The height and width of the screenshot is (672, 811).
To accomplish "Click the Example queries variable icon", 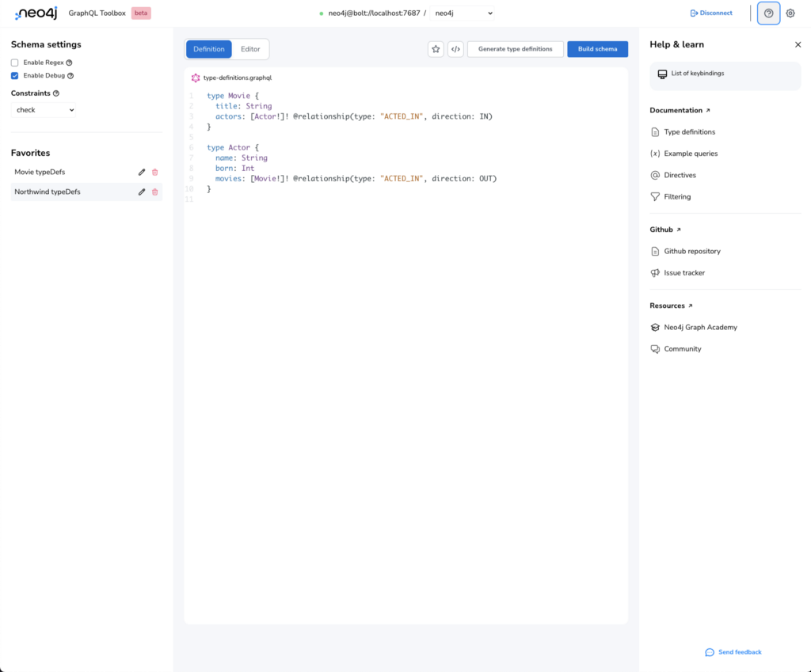I will click(655, 154).
